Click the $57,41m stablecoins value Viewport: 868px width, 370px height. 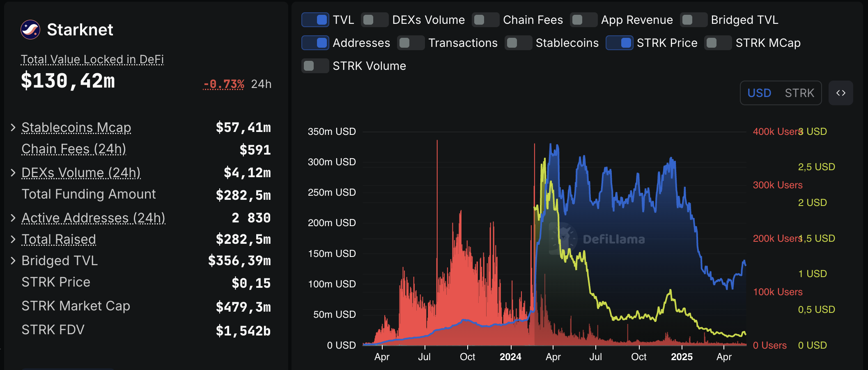pos(243,127)
